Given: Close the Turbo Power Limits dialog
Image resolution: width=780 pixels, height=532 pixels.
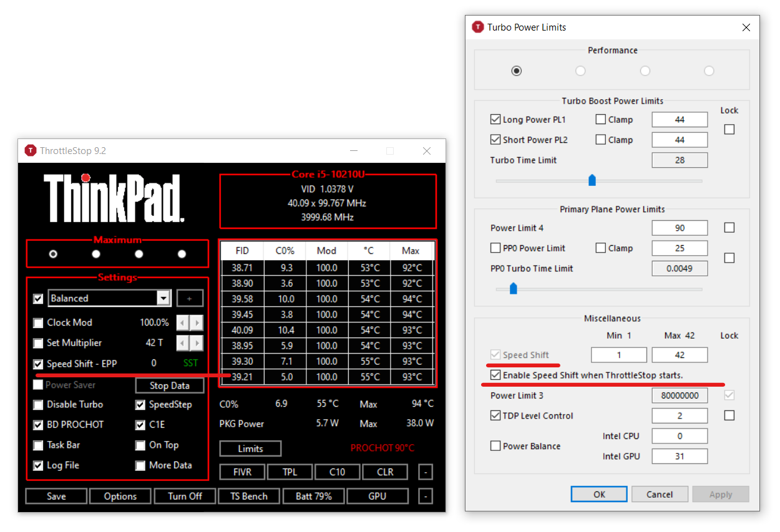Looking at the screenshot, I should (x=746, y=27).
